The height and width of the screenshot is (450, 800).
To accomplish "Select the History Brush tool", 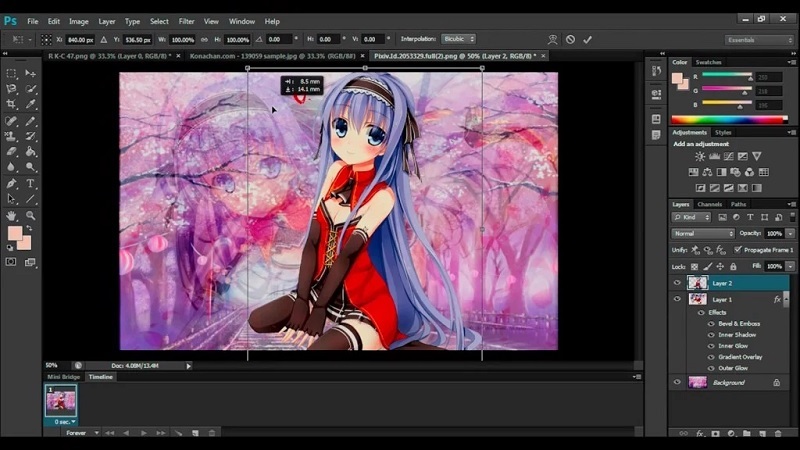I will coord(31,136).
